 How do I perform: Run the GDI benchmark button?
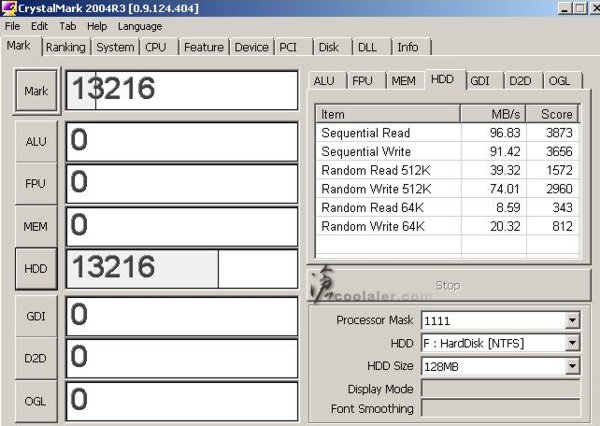point(36,316)
